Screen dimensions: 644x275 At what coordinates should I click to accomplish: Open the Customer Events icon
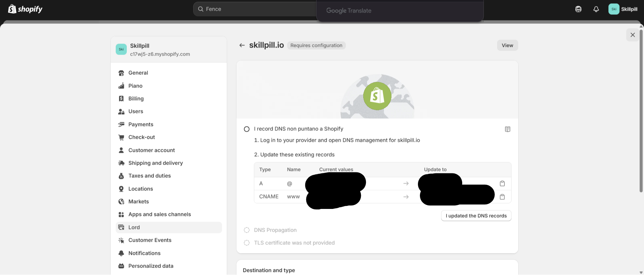pyautogui.click(x=121, y=240)
